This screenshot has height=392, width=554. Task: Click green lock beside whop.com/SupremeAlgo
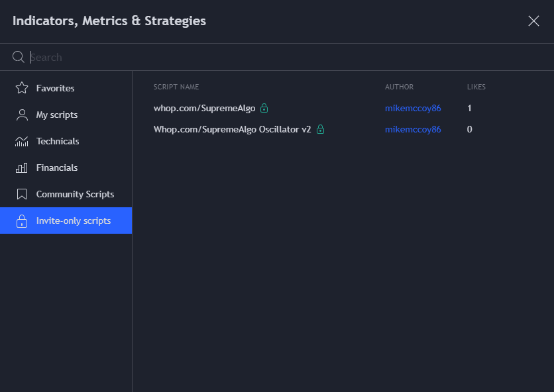coord(264,108)
